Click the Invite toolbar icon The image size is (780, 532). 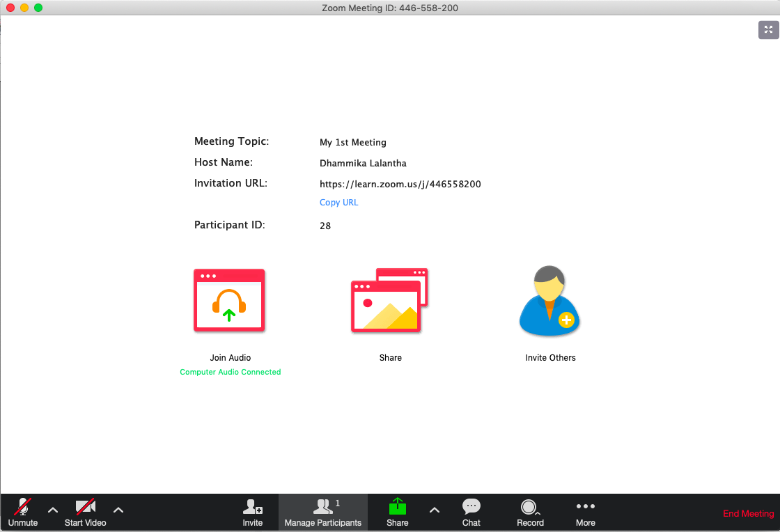pyautogui.click(x=253, y=513)
